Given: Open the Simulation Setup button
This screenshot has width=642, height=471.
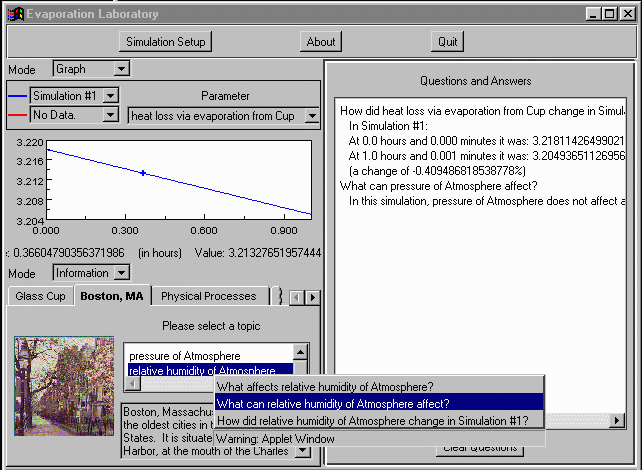Looking at the screenshot, I should (x=165, y=41).
